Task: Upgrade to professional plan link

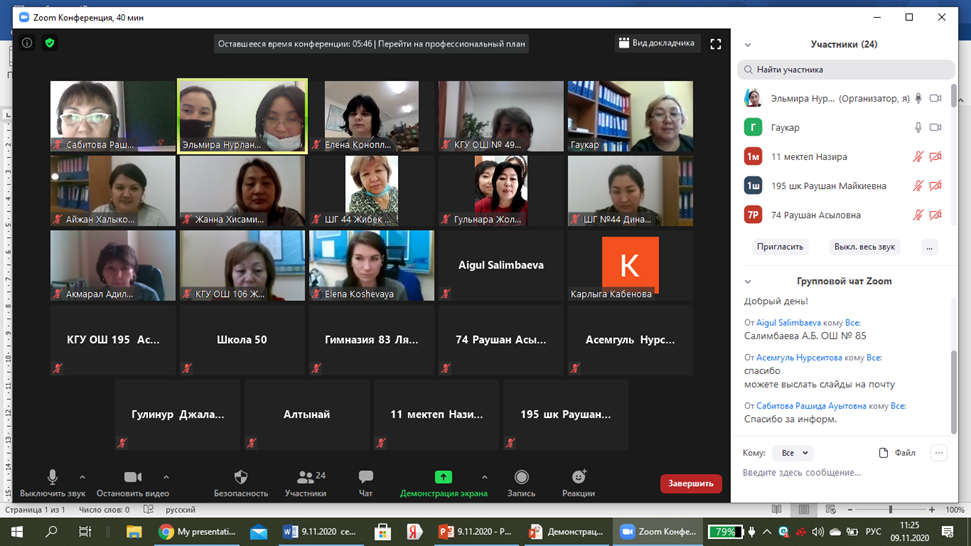Action: pyautogui.click(x=451, y=44)
